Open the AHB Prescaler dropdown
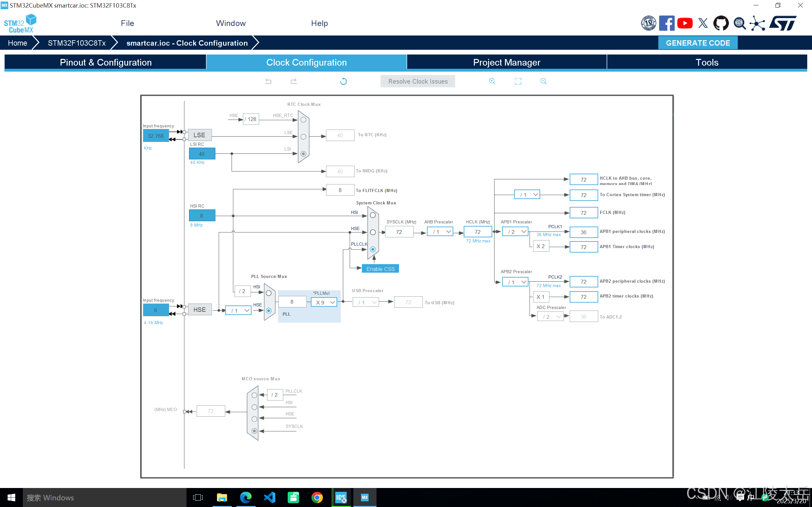The height and width of the screenshot is (507, 812). [x=440, y=232]
